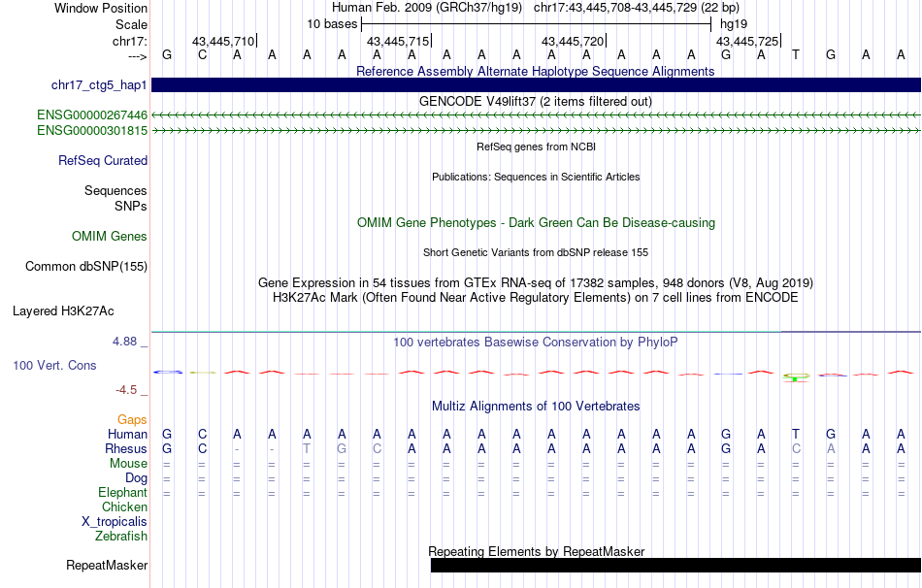Click the RefSeq Curated track label

(x=103, y=160)
